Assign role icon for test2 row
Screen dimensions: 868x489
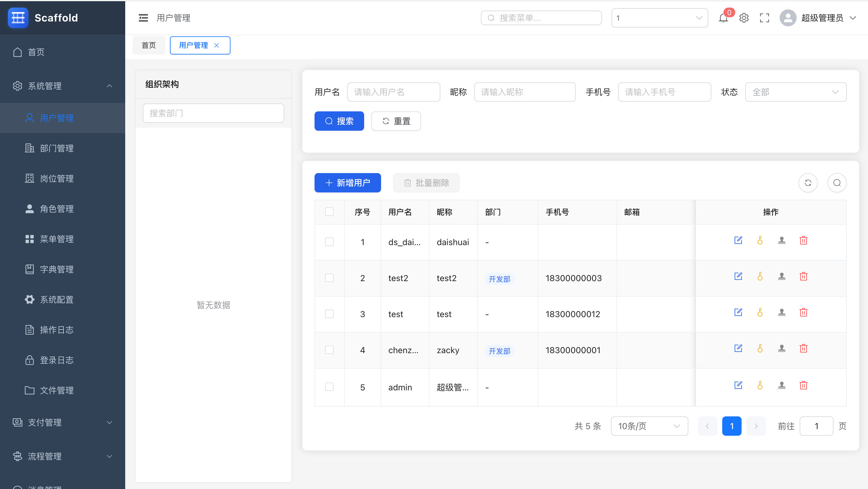click(782, 277)
